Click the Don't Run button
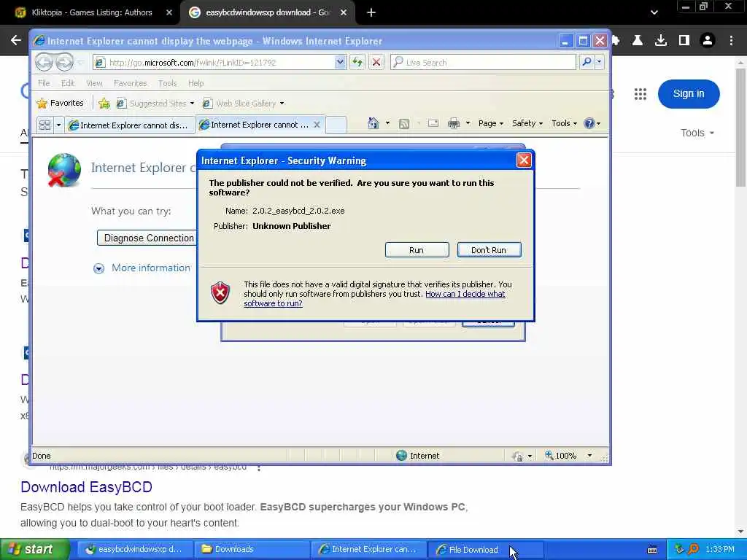The width and height of the screenshot is (747, 560). pyautogui.click(x=489, y=250)
